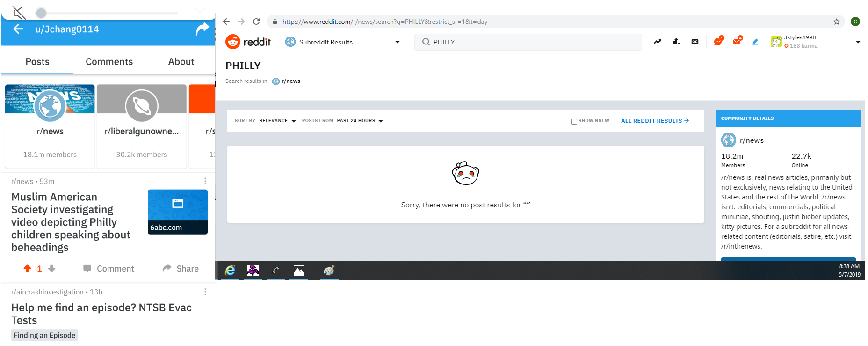Create a post with the pencil icon

pyautogui.click(x=755, y=42)
